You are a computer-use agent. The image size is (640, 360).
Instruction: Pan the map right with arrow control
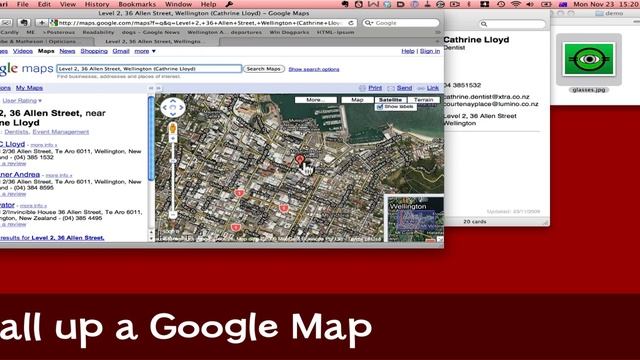181,108
